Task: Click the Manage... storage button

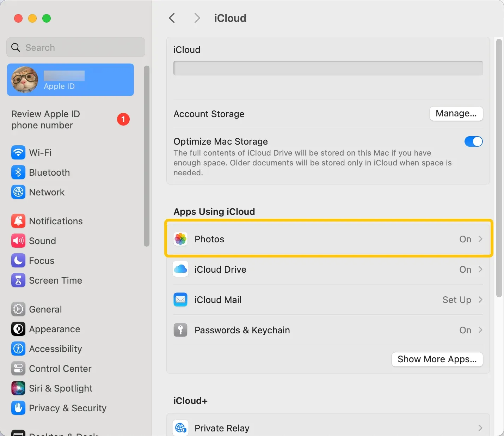Action: (x=456, y=114)
